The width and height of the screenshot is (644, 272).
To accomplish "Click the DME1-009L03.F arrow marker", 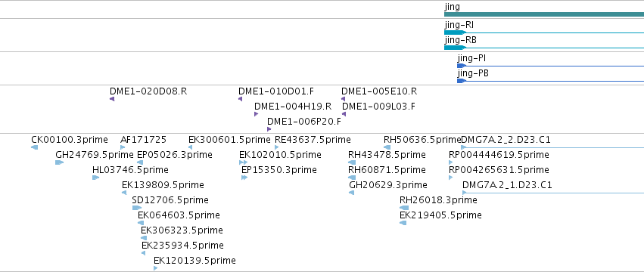I will 344,114.
